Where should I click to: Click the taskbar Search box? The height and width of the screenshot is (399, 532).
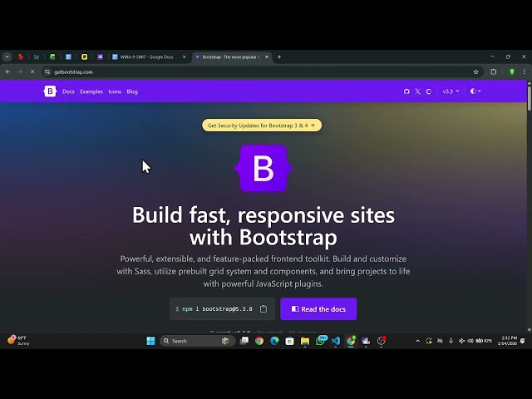[198, 341]
